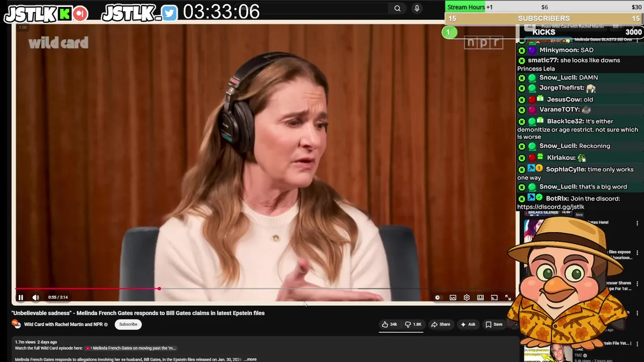Cast video with Play on TV icon
644x362 pixels.
(494, 298)
